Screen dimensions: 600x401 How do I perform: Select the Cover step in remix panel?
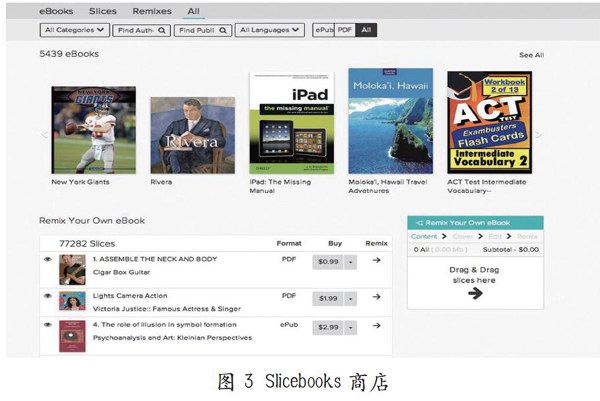pos(462,236)
